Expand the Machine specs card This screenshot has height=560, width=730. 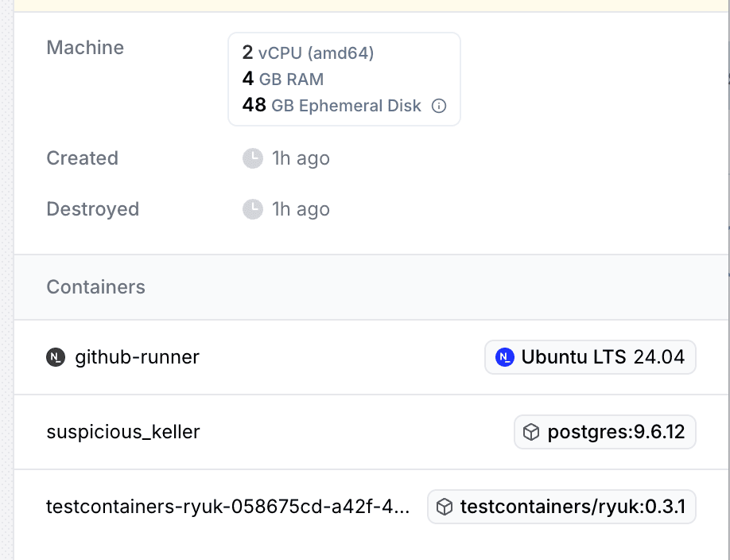[344, 79]
